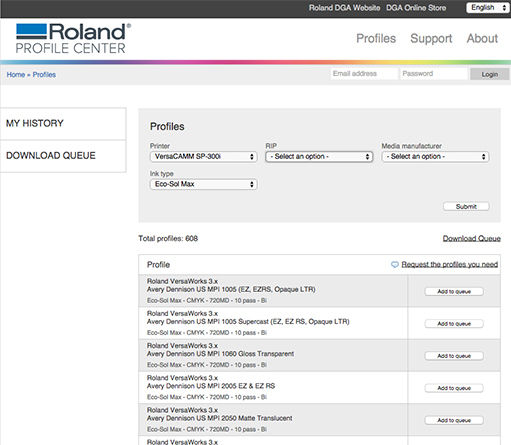Visit the Roland DGA Website link
The image size is (511, 445).
coord(344,8)
